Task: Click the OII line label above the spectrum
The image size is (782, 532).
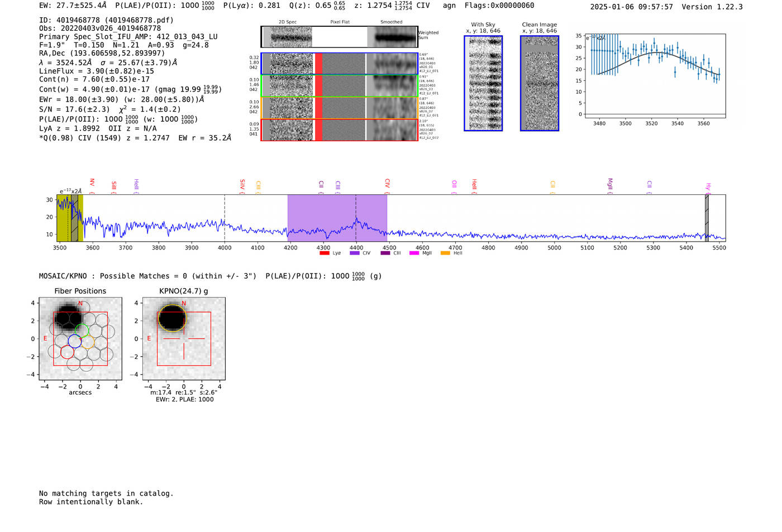Action: [454, 186]
